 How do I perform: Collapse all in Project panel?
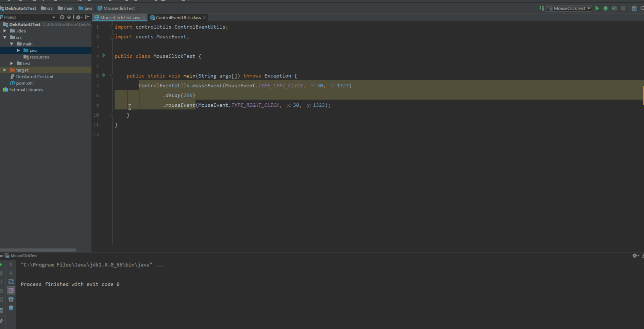[x=69, y=17]
